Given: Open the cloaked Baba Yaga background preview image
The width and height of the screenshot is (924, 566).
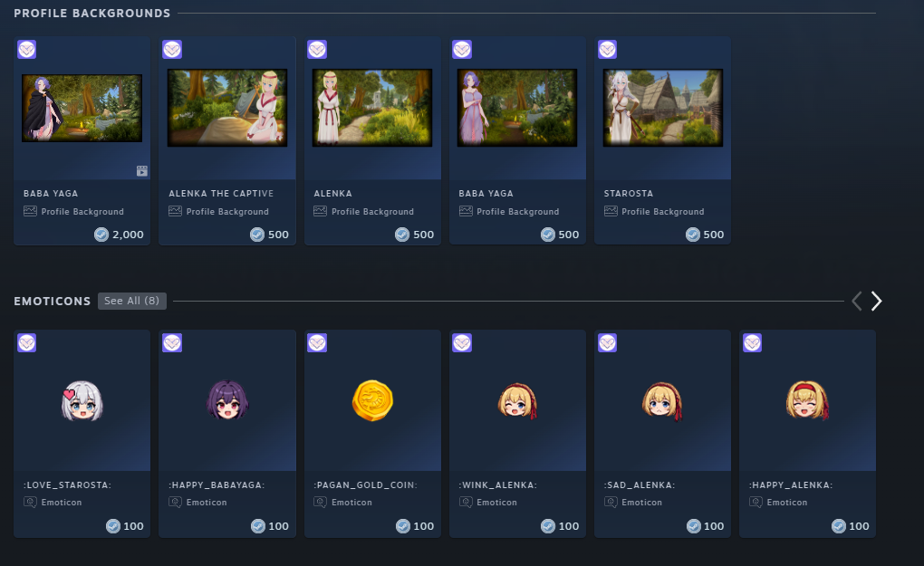Looking at the screenshot, I should click(82, 108).
